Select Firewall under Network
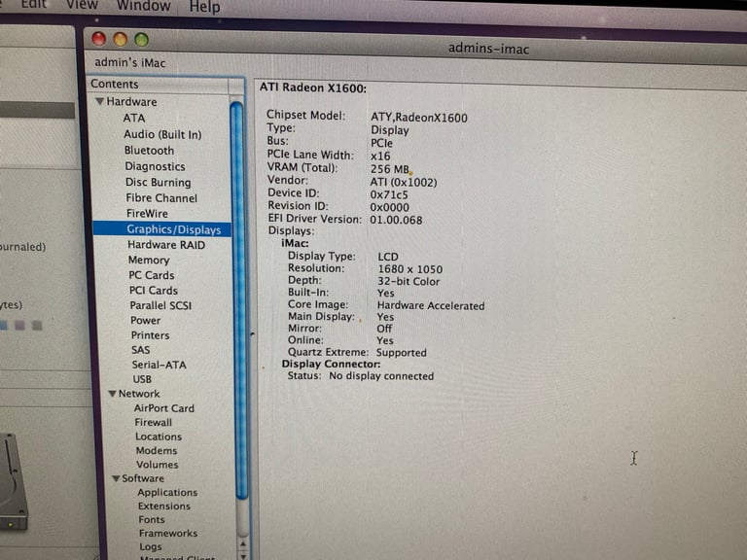This screenshot has width=747, height=560. (x=153, y=422)
